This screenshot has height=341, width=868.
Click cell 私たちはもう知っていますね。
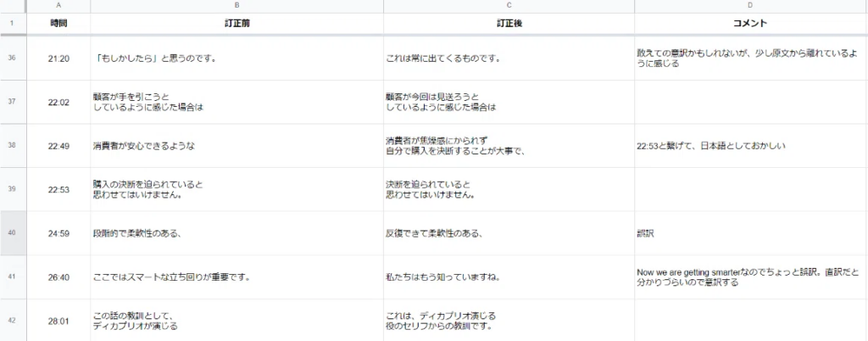point(509,277)
